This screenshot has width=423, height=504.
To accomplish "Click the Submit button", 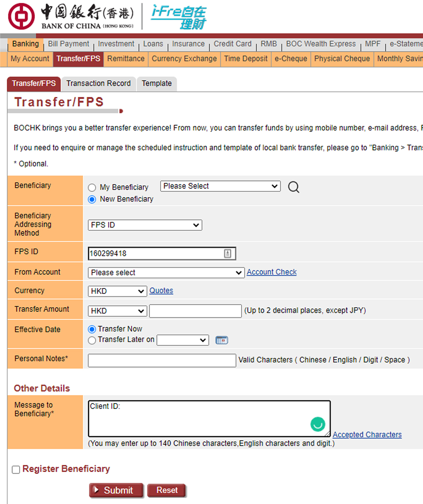I will point(116,490).
